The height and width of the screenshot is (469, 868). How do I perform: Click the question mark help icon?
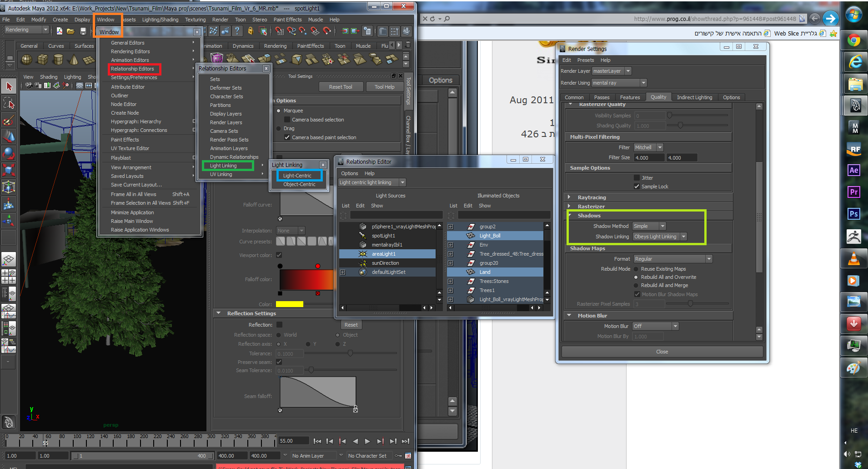click(237, 31)
